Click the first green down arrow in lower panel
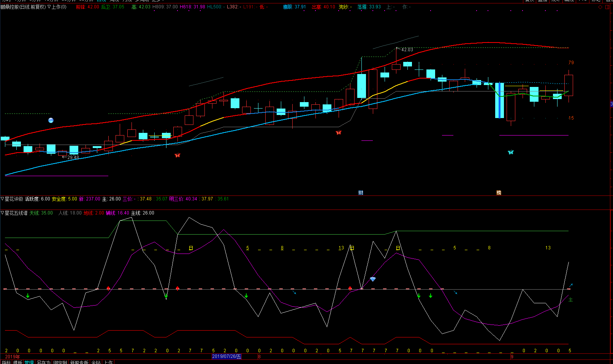613x364 pixels. pos(28,296)
